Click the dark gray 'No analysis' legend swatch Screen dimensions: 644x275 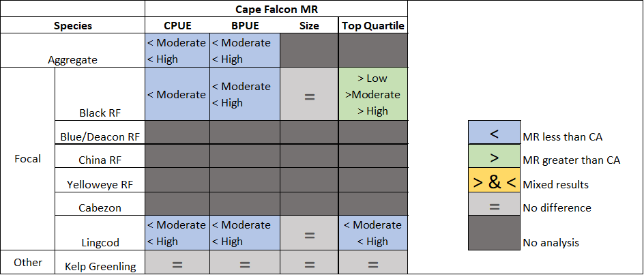click(495, 235)
